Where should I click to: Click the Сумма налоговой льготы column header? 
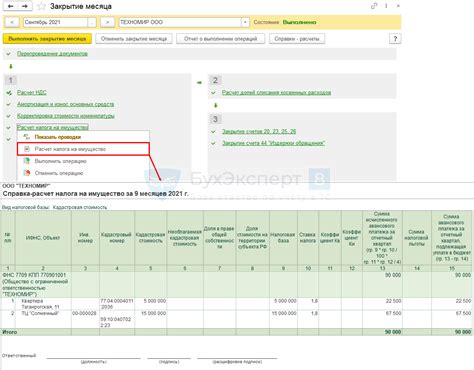417,238
